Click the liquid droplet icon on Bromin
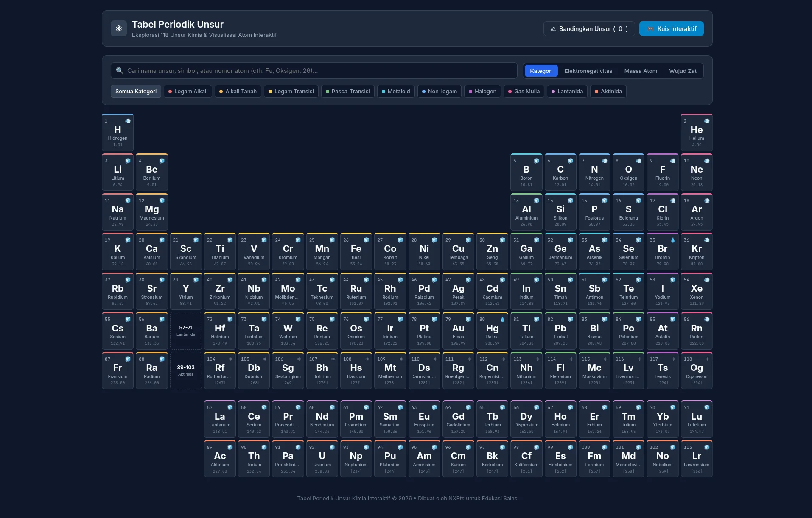 673,240
